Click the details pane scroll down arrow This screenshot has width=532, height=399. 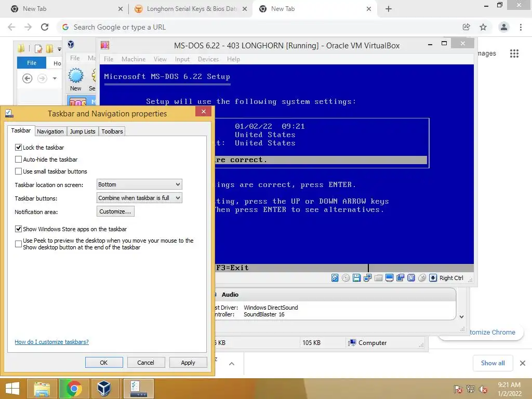tap(461, 316)
